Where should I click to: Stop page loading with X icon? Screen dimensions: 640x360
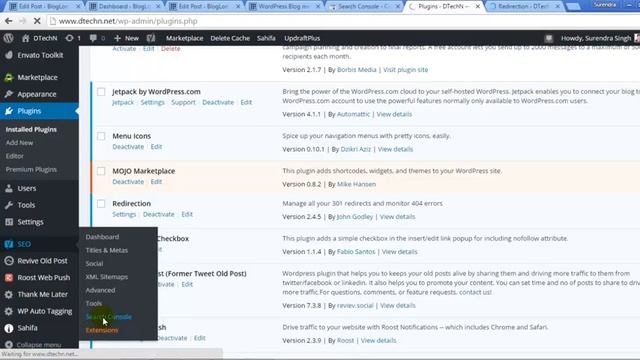click(x=37, y=21)
